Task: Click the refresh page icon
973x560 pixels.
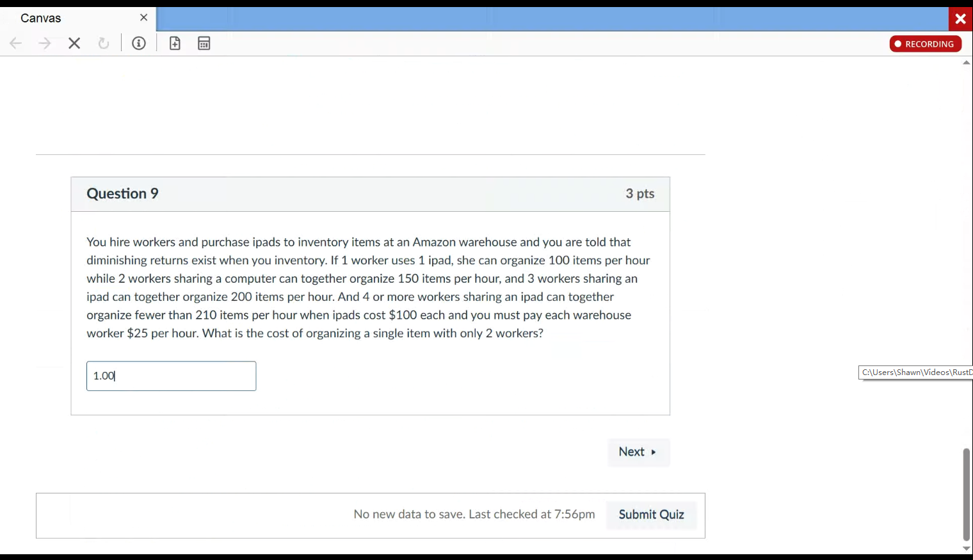Action: [104, 44]
